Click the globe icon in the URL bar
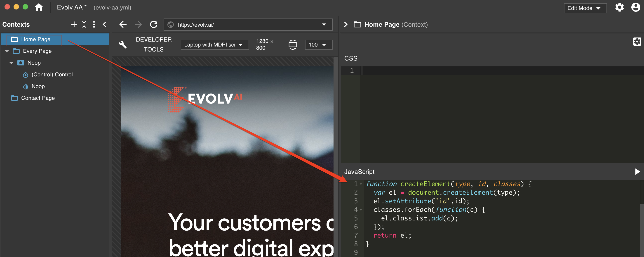The height and width of the screenshot is (257, 644). point(171,25)
